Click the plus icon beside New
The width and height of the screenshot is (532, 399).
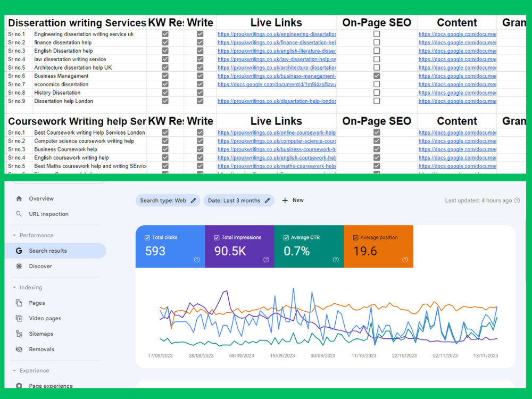285,200
